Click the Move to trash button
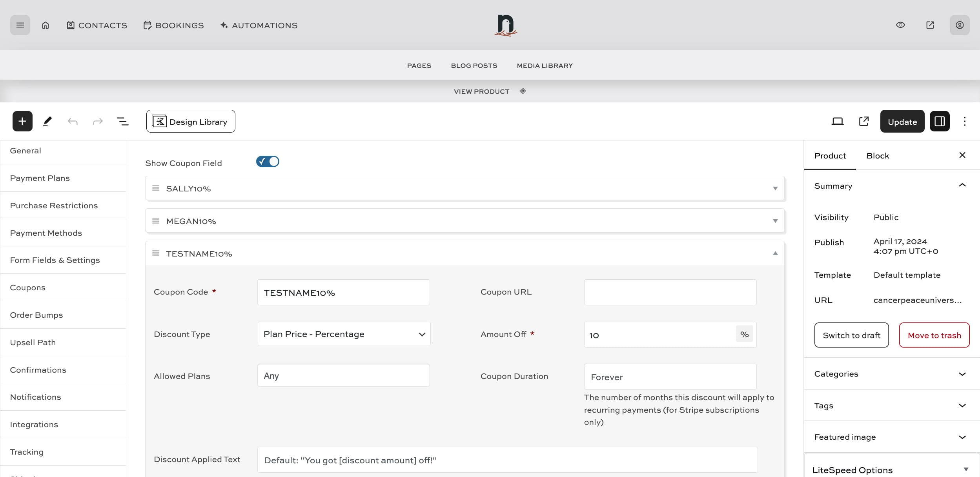Screen dimensions: 980x477 [x=934, y=335]
